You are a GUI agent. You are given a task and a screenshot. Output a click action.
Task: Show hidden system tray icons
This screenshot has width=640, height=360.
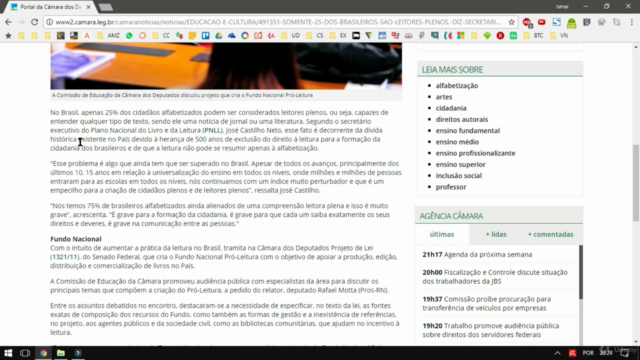click(558, 353)
